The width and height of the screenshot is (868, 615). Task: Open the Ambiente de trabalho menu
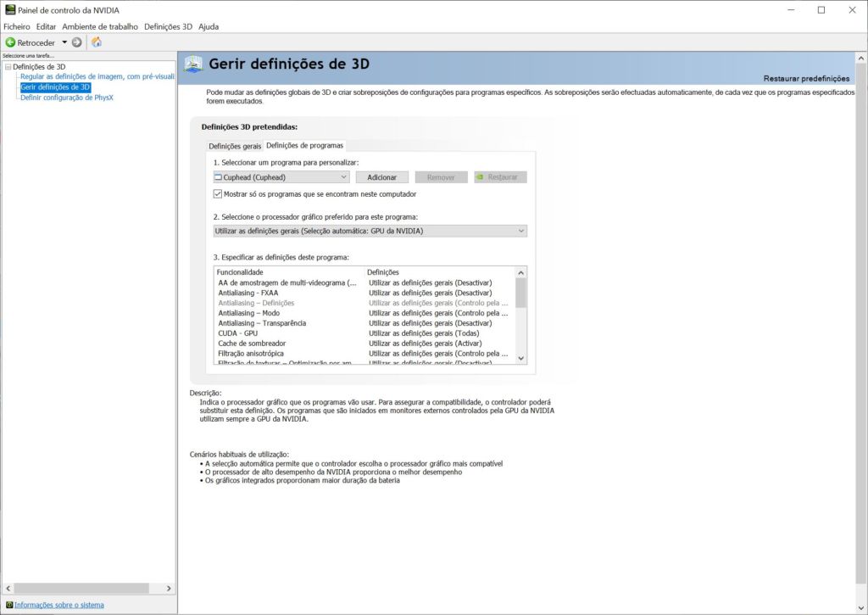point(100,26)
